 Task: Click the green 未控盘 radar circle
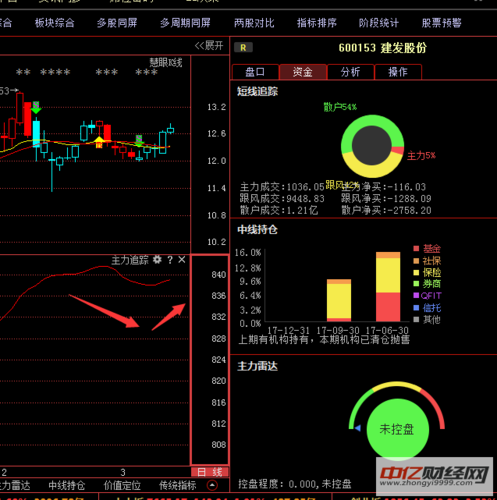pyautogui.click(x=397, y=429)
